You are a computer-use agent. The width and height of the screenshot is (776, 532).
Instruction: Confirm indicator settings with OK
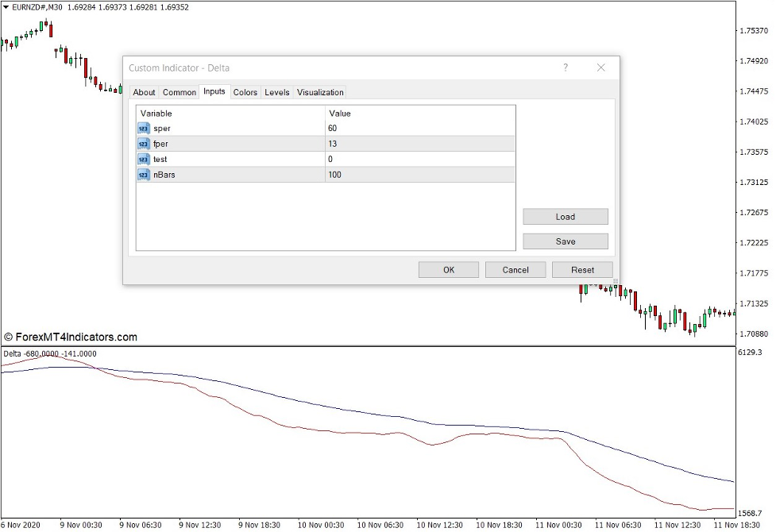[x=448, y=269]
